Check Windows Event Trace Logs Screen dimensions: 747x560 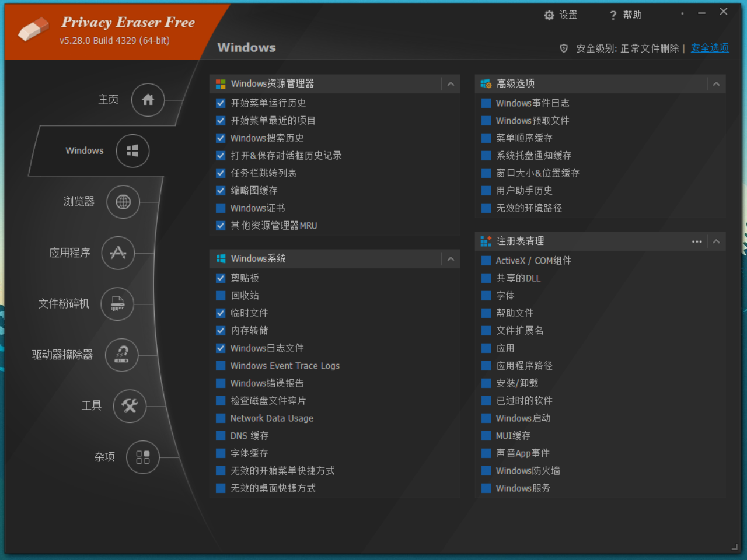click(x=221, y=366)
